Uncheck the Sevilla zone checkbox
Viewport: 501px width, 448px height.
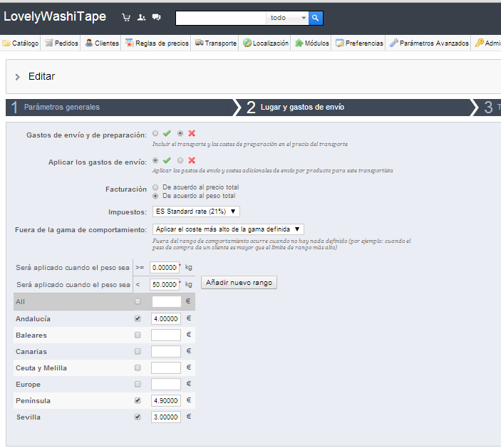tap(138, 417)
